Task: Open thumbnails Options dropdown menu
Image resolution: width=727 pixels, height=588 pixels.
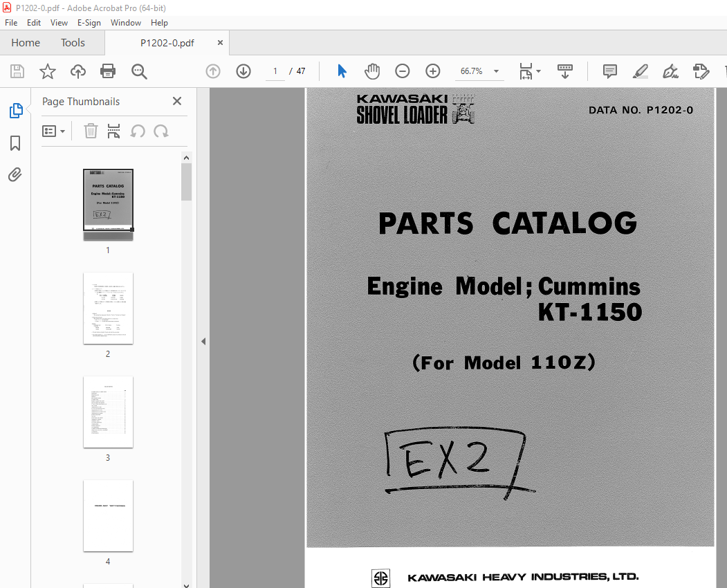Action: (x=53, y=131)
